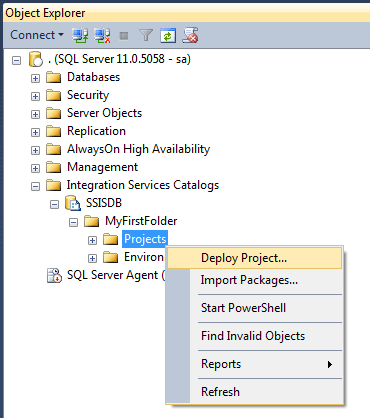Choose Start PowerShell from context menu
The height and width of the screenshot is (418, 370).
(x=255, y=308)
